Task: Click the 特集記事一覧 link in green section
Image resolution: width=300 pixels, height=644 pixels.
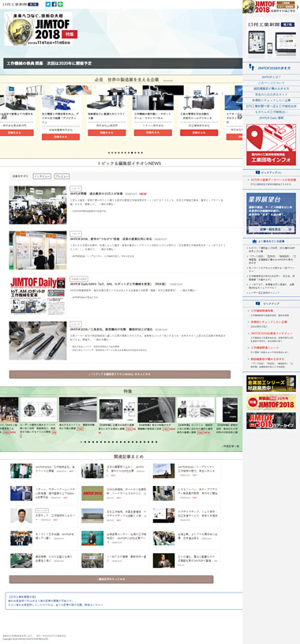Action: (230, 446)
